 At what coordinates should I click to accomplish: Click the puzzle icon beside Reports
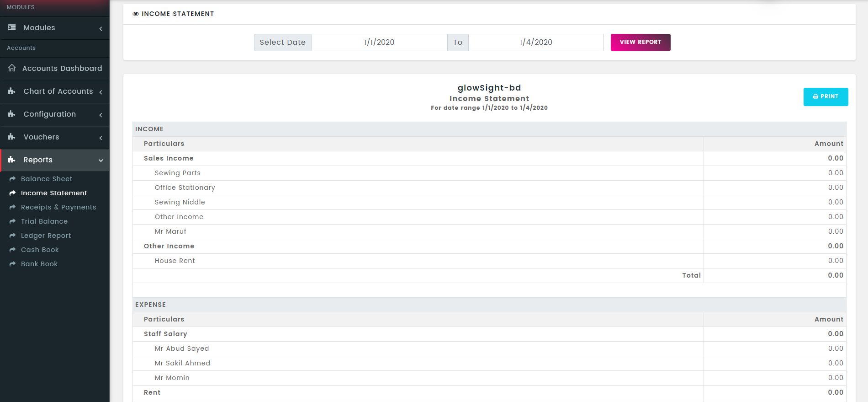tap(12, 160)
